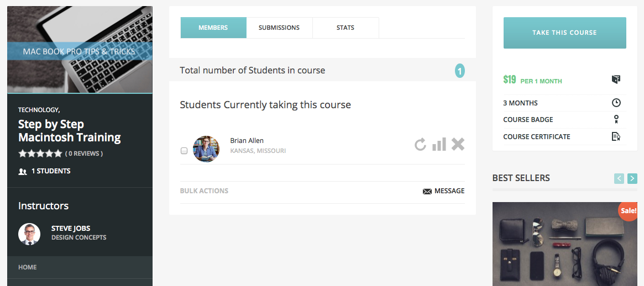644x286 pixels.
Task: Click the Take This Course button
Action: pos(565,33)
